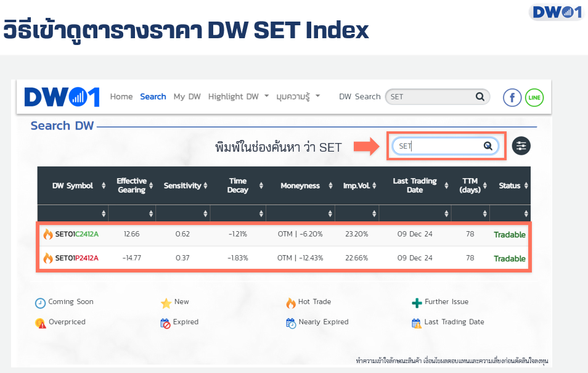The image size is (588, 373).
Task: Go to Home in the navbar
Action: point(121,96)
